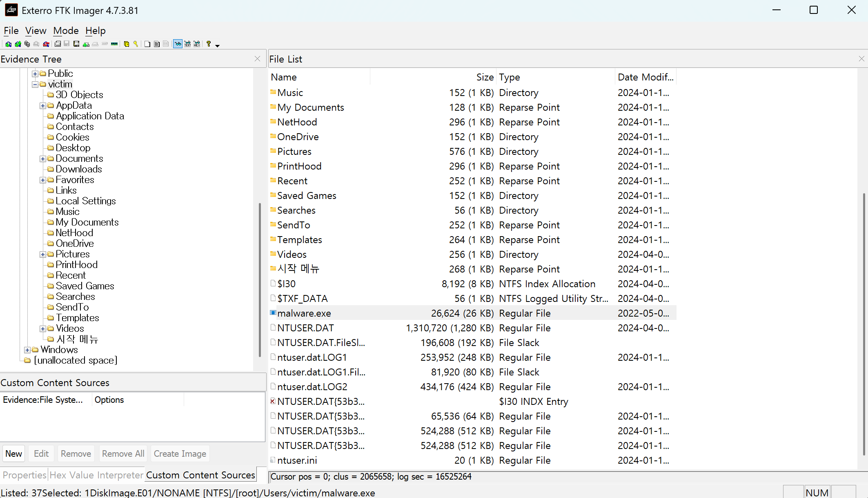Click the New custom content button
The width and height of the screenshot is (868, 498).
coord(13,453)
